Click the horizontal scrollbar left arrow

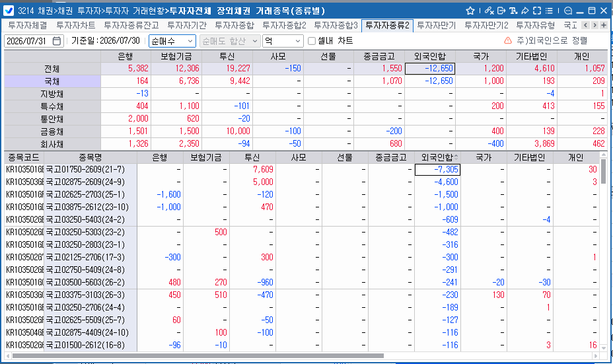[7, 356]
